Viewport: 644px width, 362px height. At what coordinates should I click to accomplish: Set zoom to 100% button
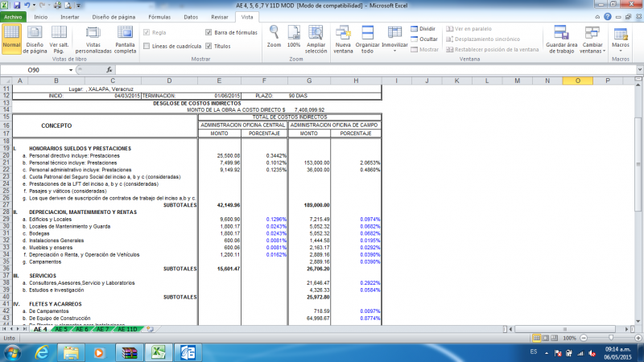tap(294, 38)
